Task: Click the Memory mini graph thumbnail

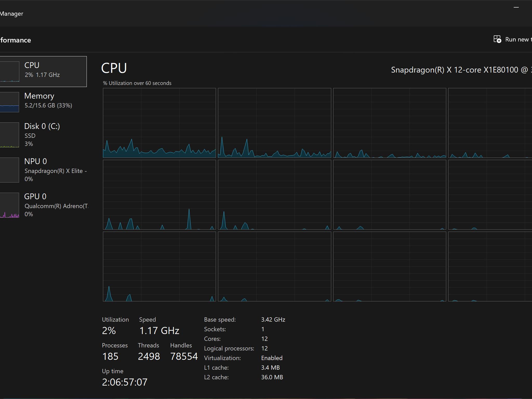Action: 9,102
